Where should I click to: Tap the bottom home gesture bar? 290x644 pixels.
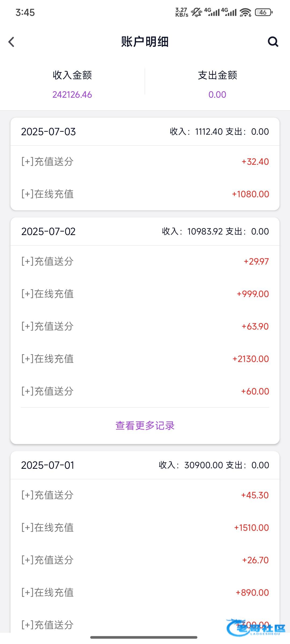coord(144,637)
